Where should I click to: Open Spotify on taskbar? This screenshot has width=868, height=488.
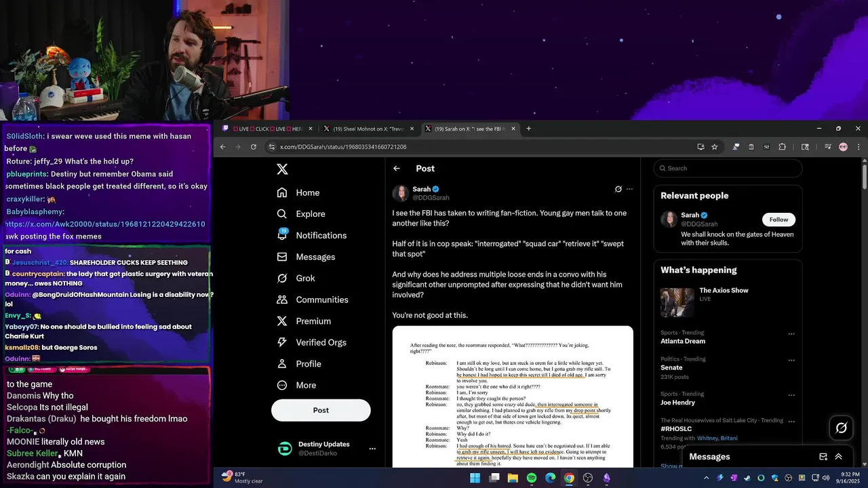click(x=532, y=478)
